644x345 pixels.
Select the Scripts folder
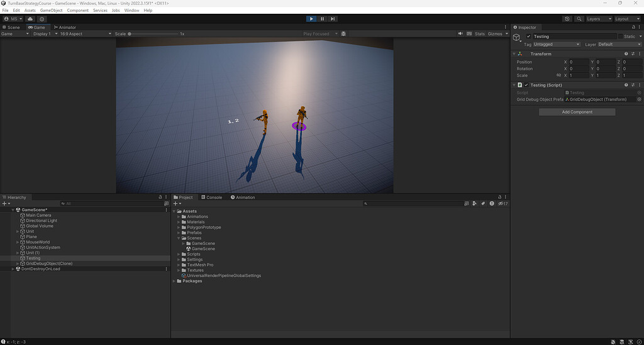[x=194, y=254]
